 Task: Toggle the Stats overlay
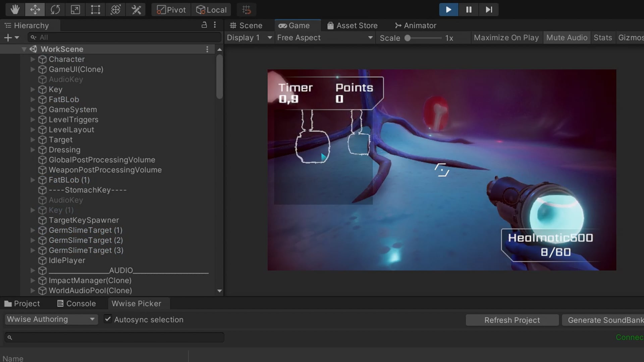click(x=603, y=38)
